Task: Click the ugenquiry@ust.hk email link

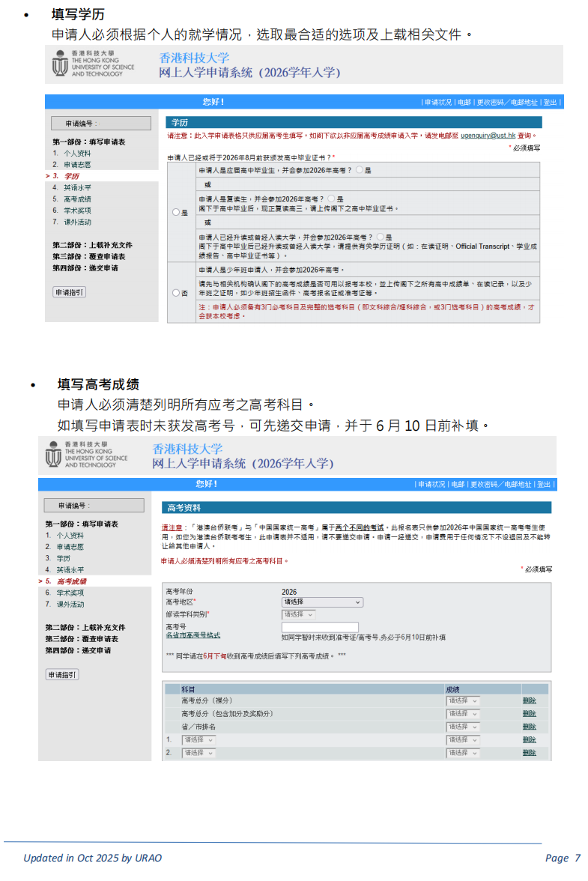Action: (488, 136)
